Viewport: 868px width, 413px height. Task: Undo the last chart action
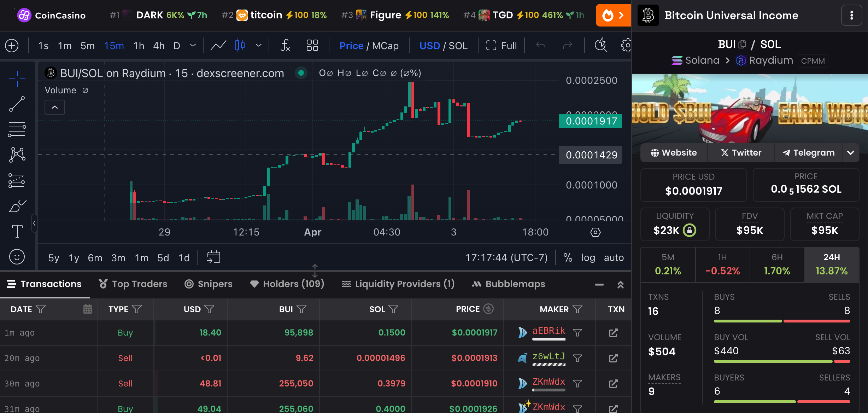[x=541, y=46]
